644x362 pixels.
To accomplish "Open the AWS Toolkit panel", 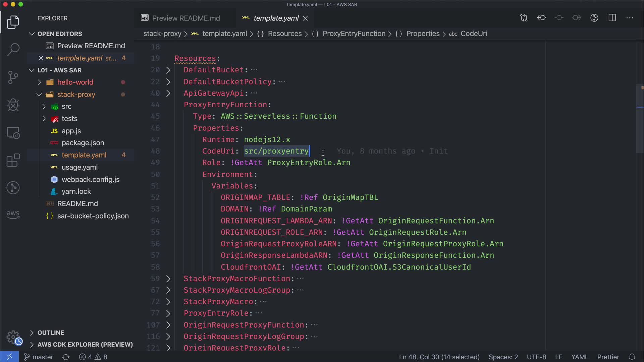I will [13, 215].
